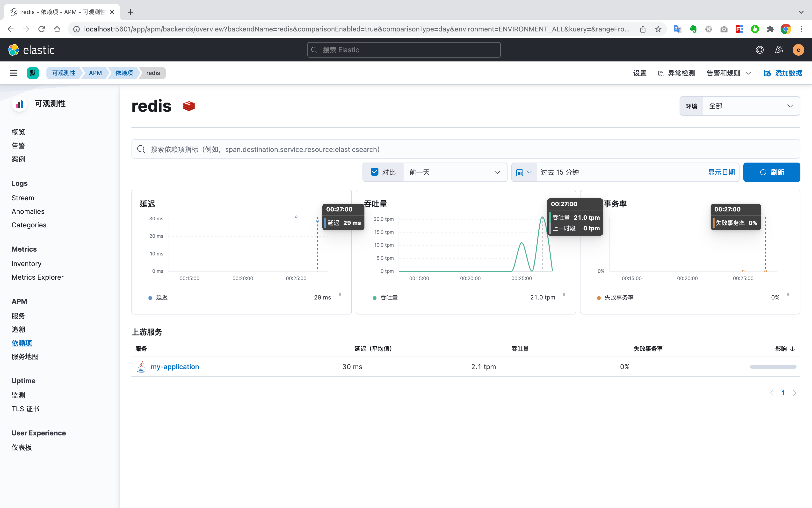Open the default space avatar selector
This screenshot has height=508, width=812.
33,73
